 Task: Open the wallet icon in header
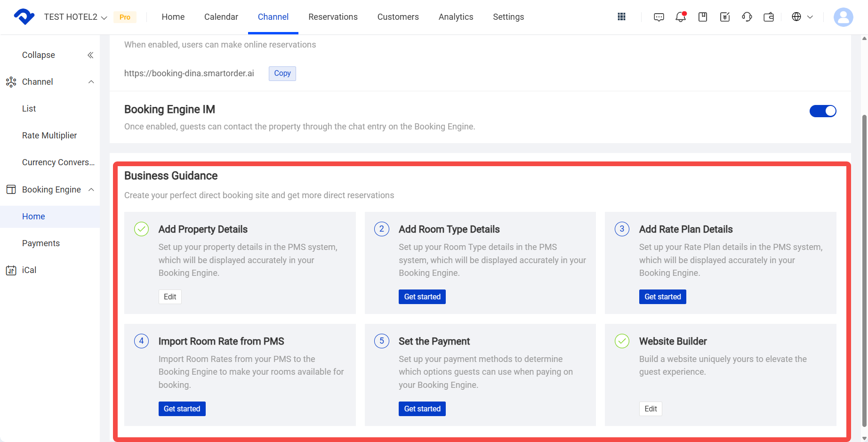point(769,17)
